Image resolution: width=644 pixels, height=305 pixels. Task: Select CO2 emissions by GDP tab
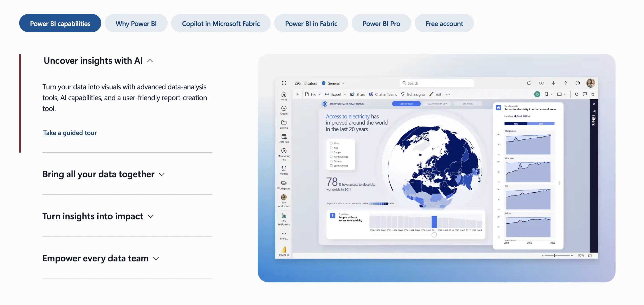tap(437, 104)
